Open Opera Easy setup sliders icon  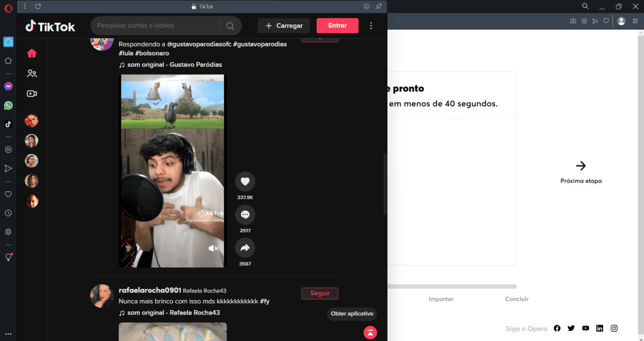[635, 21]
